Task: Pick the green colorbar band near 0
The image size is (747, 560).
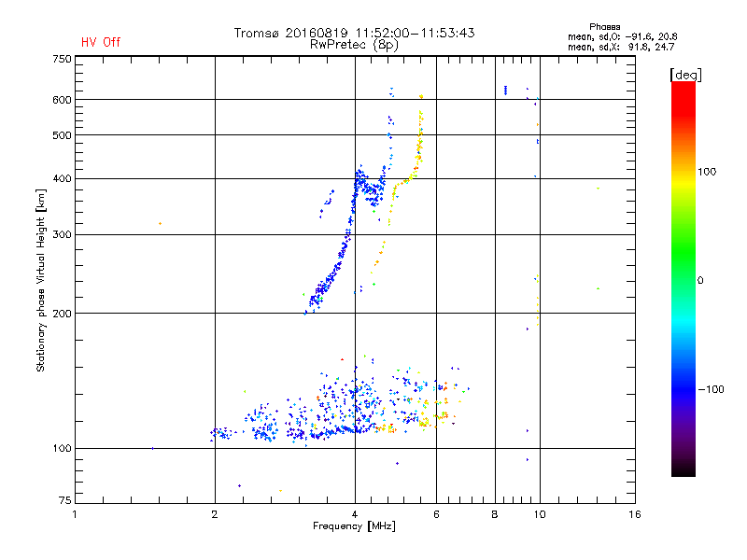Action: (683, 280)
